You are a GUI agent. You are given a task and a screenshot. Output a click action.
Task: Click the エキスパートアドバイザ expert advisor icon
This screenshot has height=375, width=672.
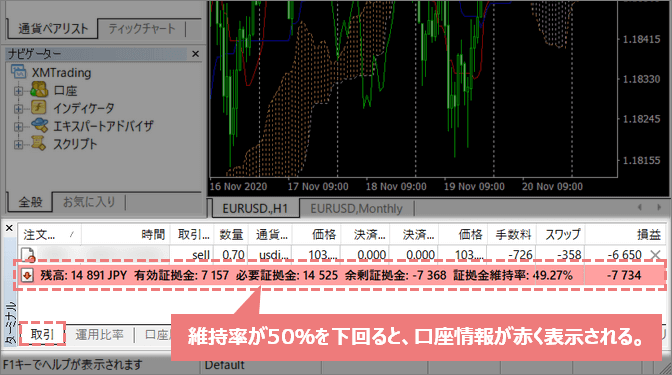point(39,126)
